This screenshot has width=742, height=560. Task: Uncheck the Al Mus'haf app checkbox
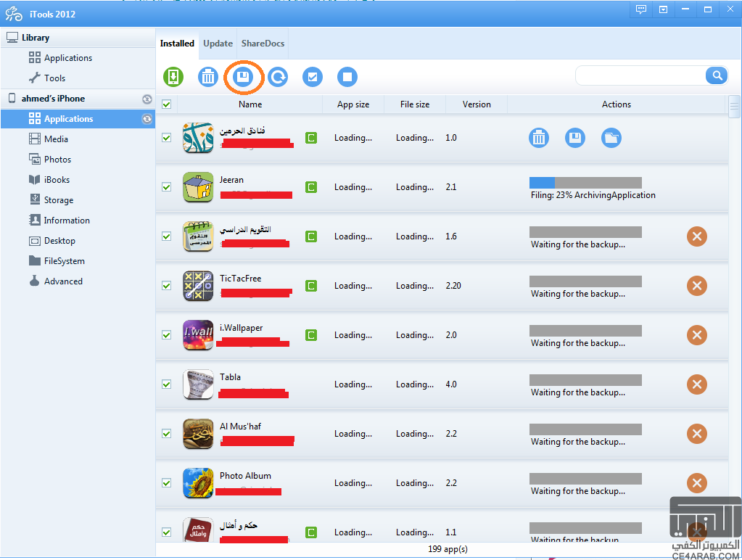167,434
